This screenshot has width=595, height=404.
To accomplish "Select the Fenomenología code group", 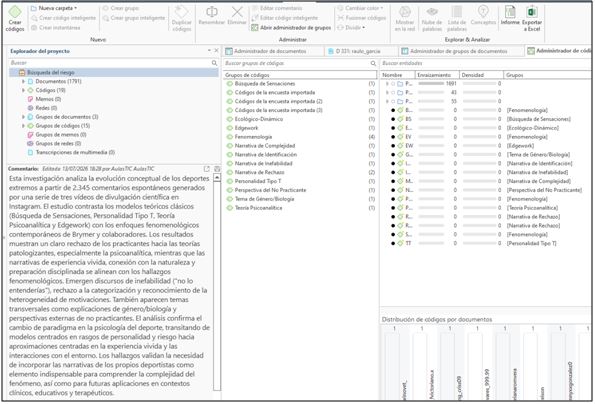I will tap(253, 137).
